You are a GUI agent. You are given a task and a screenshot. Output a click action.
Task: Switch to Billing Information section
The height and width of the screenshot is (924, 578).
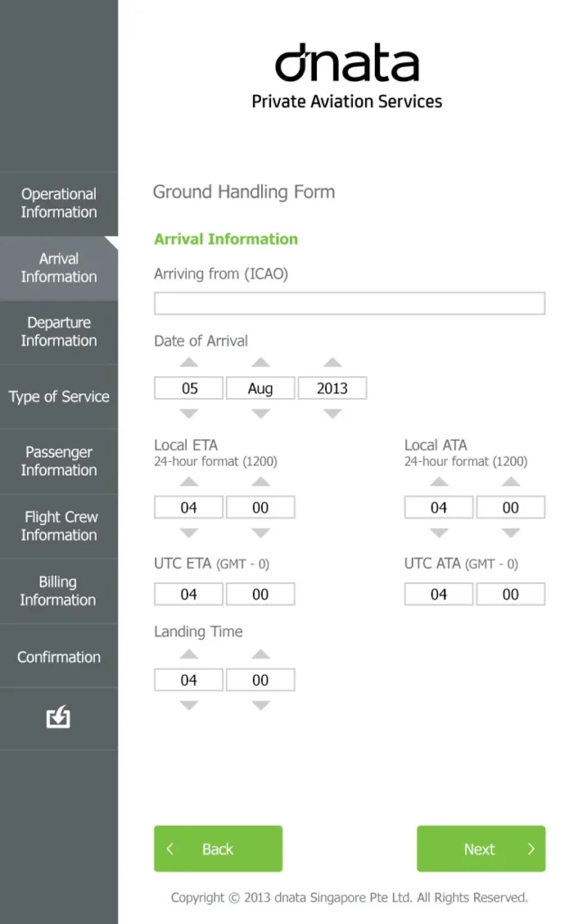pos(59,591)
